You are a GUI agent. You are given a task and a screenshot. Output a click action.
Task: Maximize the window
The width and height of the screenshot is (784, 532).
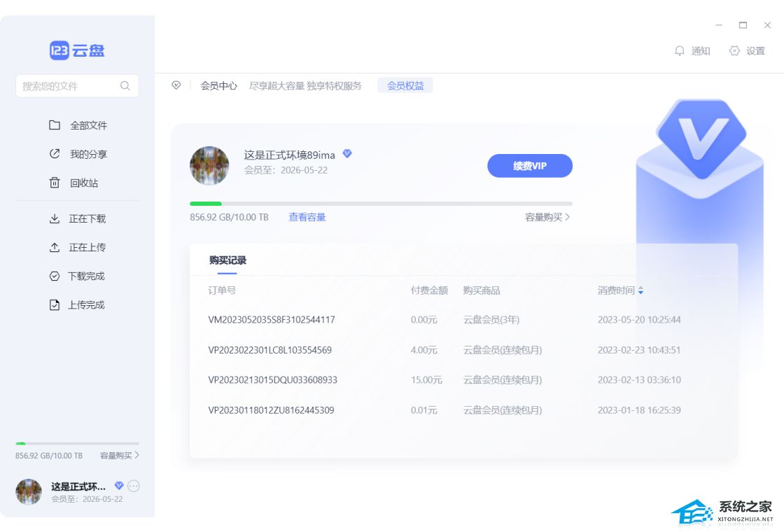point(743,25)
